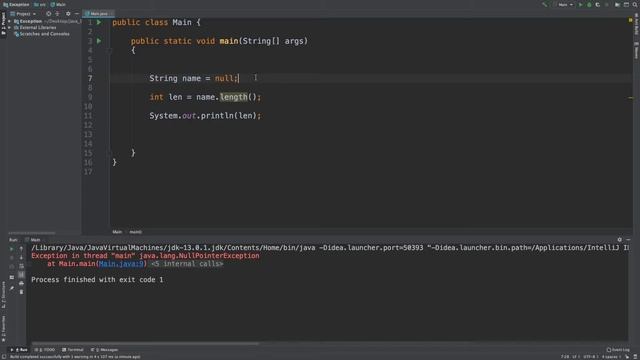Viewport: 640px width, 360px height.
Task: Click the Locate/Scroll from Source target icon
Action: pyautogui.click(x=49, y=13)
